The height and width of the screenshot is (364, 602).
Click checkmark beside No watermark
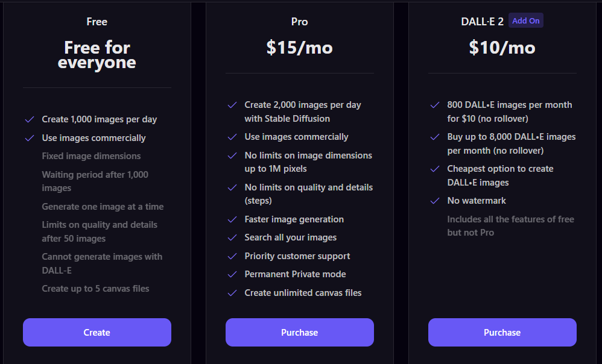point(435,201)
